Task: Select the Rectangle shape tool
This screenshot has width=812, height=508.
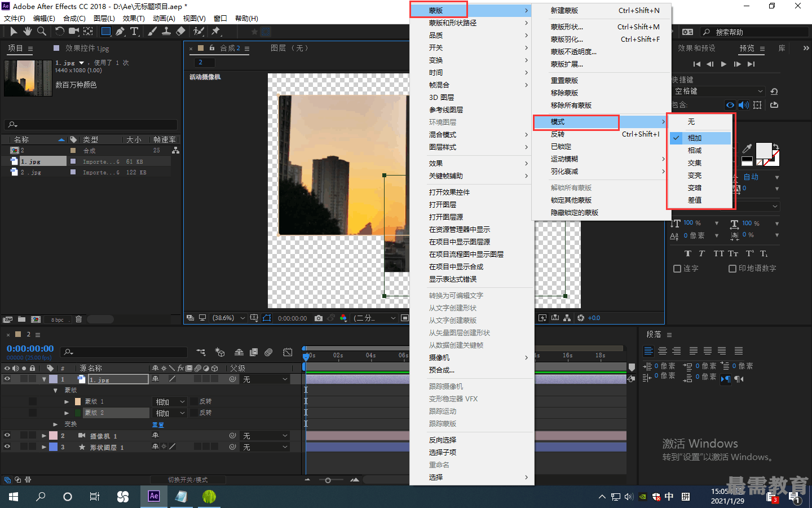Action: [106, 32]
